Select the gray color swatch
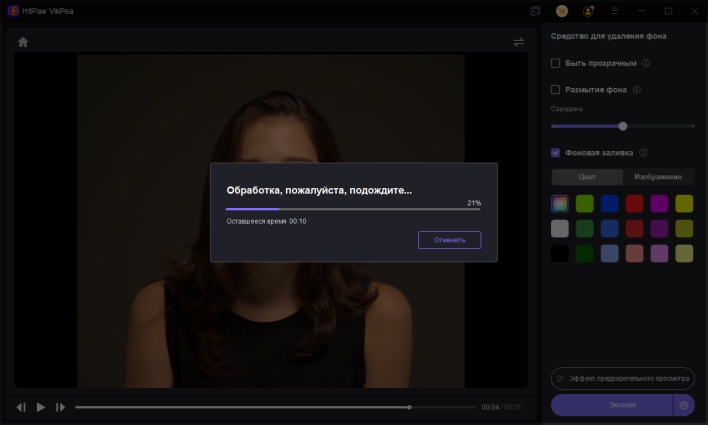 coord(560,229)
